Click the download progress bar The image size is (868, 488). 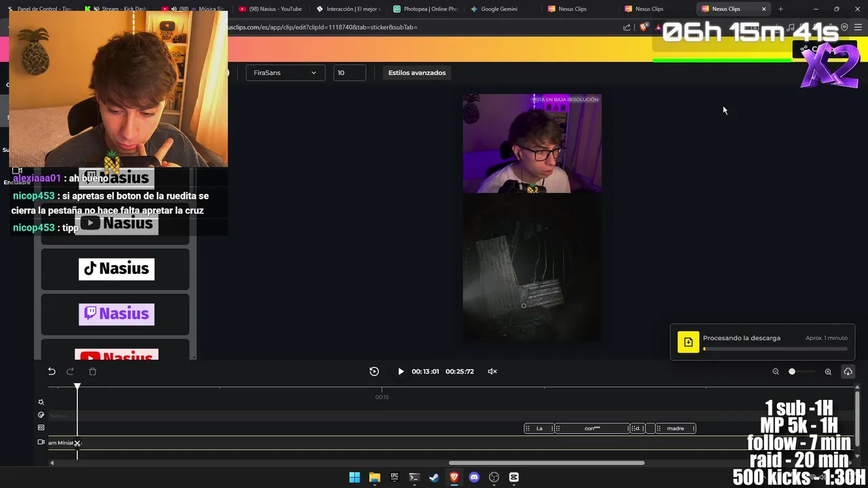[x=775, y=349]
